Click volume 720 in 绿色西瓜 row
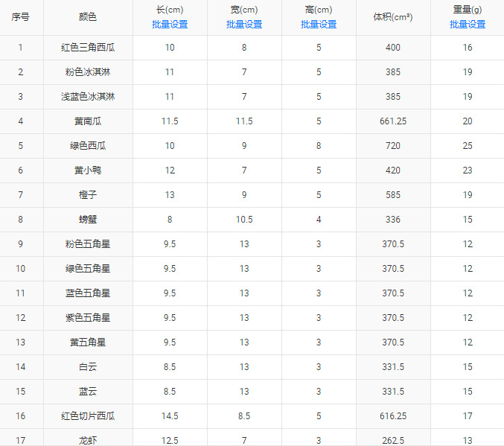The height and width of the screenshot is (446, 504). tap(393, 146)
